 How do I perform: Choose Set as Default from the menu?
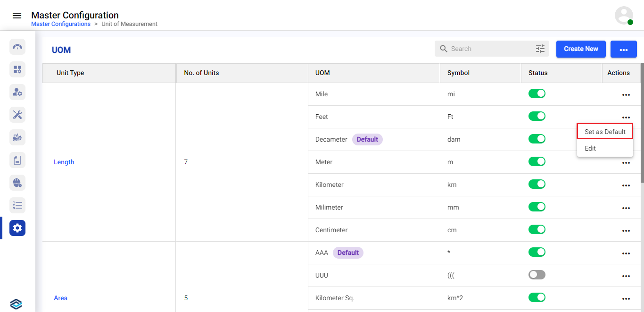click(x=605, y=132)
